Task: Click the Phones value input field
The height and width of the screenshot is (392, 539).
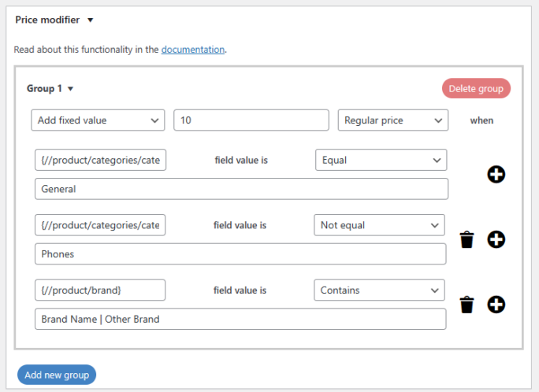Action: (240, 254)
